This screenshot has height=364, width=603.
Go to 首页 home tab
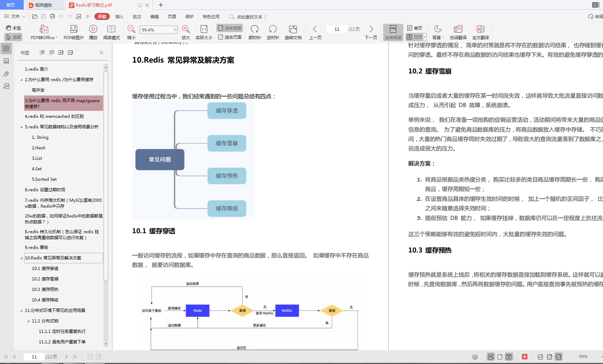coord(11,5)
